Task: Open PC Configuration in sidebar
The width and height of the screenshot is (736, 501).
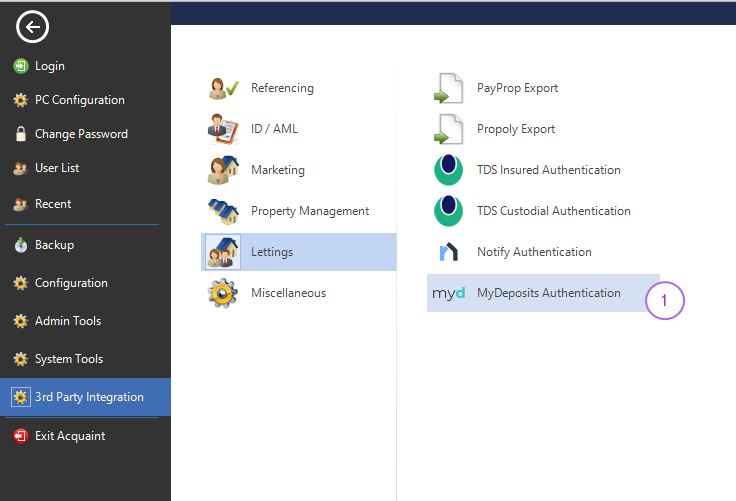Action: coord(79,100)
